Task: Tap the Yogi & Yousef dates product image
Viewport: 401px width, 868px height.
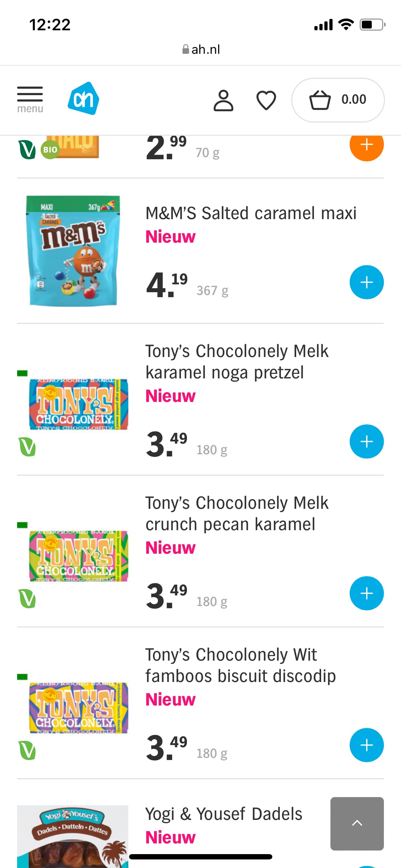Action: 73,836
